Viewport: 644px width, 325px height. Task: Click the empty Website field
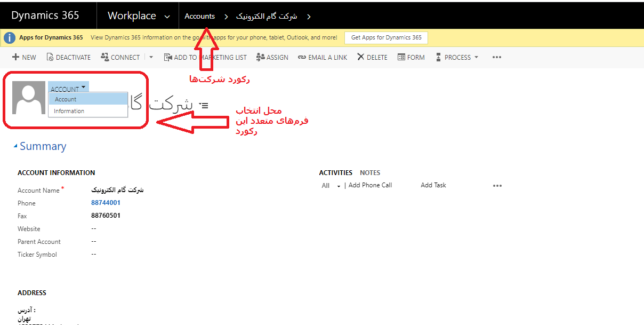(94, 228)
